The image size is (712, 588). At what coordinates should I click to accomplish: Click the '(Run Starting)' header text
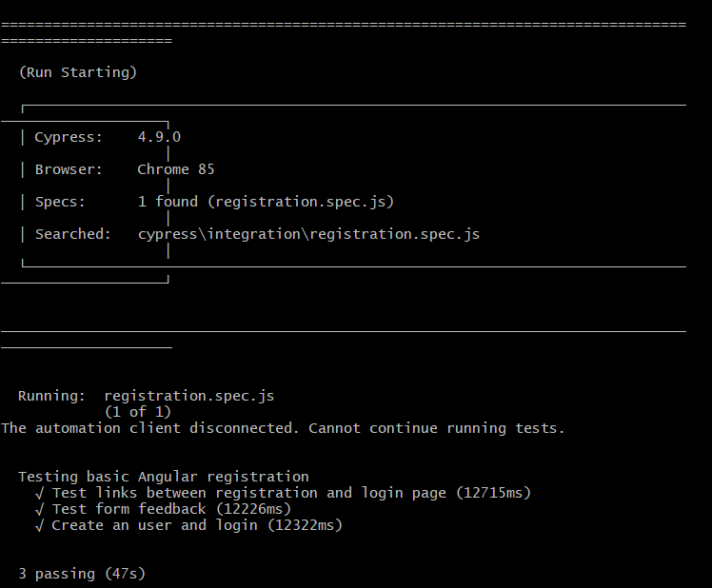[78, 72]
